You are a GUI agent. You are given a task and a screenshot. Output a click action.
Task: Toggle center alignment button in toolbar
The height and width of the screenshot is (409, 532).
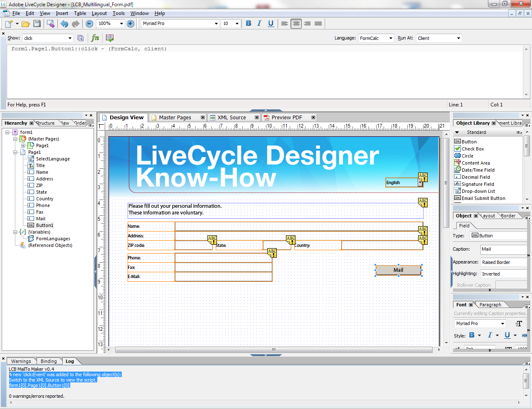coord(296,24)
